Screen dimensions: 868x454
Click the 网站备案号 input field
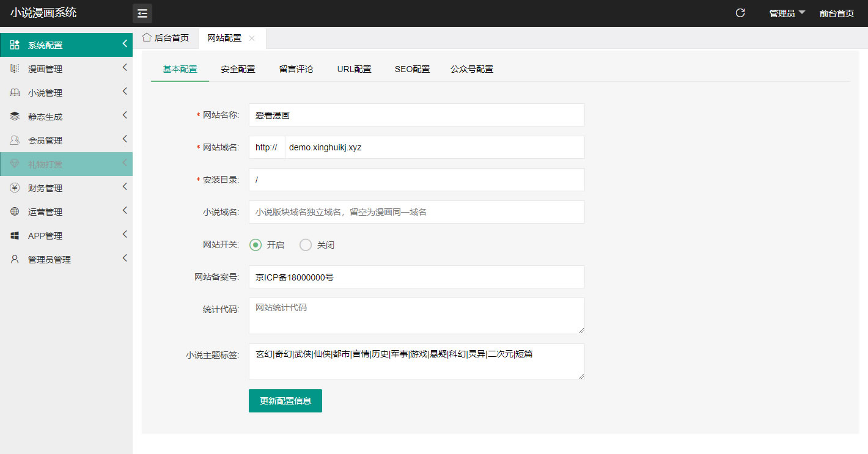417,277
